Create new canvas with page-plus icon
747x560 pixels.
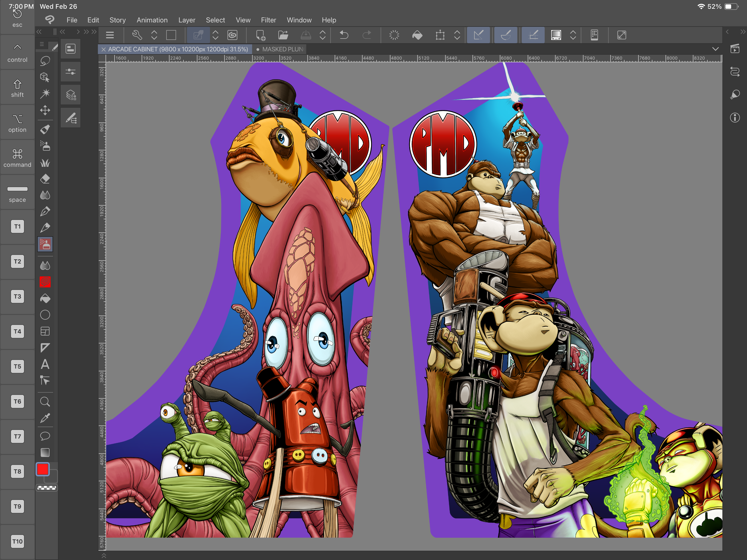pyautogui.click(x=260, y=35)
